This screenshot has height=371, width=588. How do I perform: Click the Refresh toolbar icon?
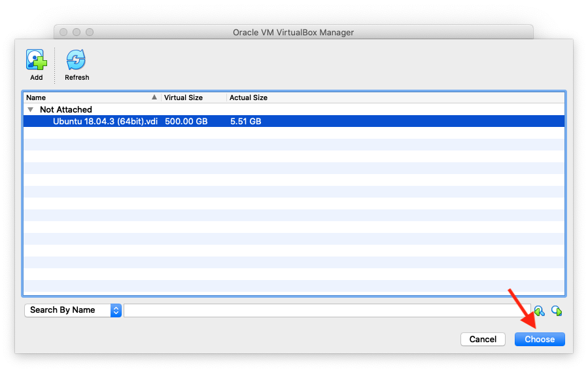tap(77, 61)
